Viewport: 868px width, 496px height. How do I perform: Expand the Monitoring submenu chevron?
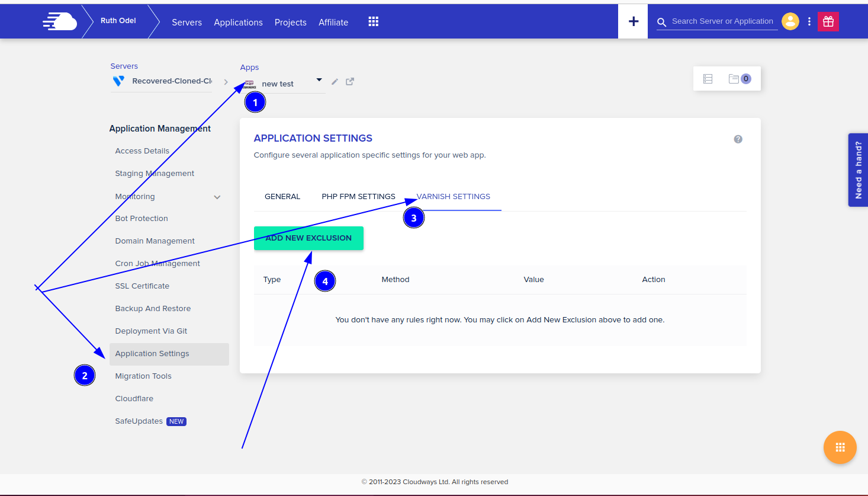pyautogui.click(x=217, y=197)
